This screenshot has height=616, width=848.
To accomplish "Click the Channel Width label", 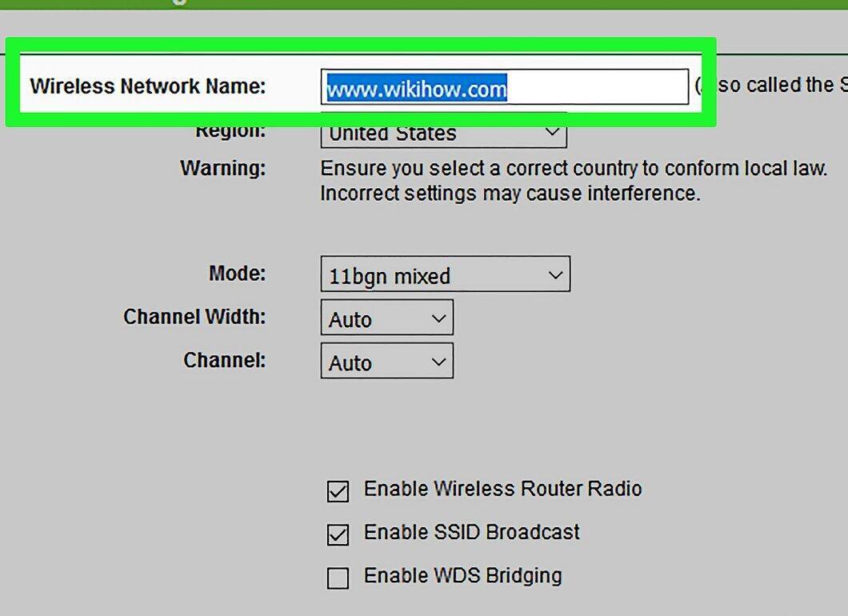I will (194, 316).
